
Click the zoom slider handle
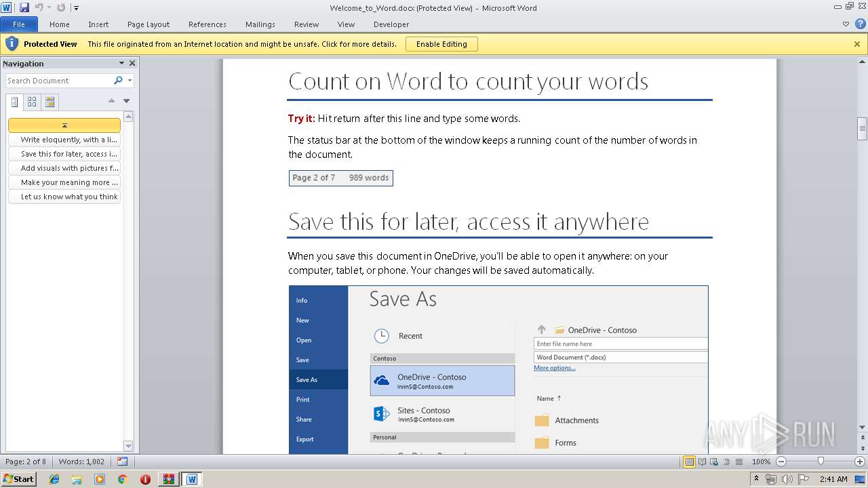[821, 462]
